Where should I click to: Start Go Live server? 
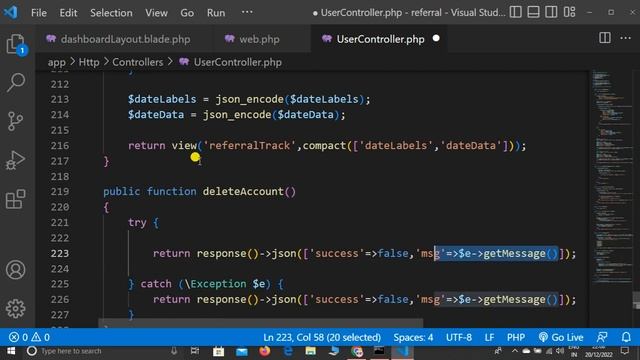coord(561,337)
